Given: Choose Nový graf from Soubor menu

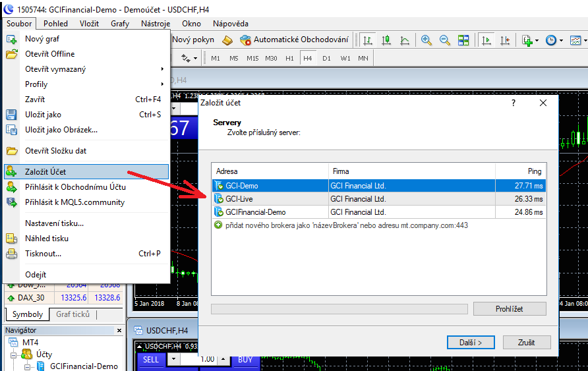Looking at the screenshot, I should 86,39.
